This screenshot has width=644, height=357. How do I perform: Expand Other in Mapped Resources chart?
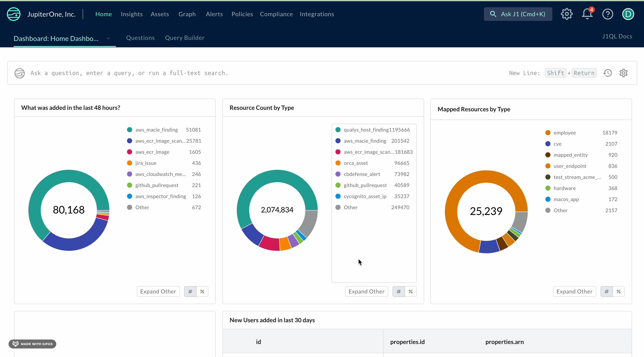(x=575, y=291)
